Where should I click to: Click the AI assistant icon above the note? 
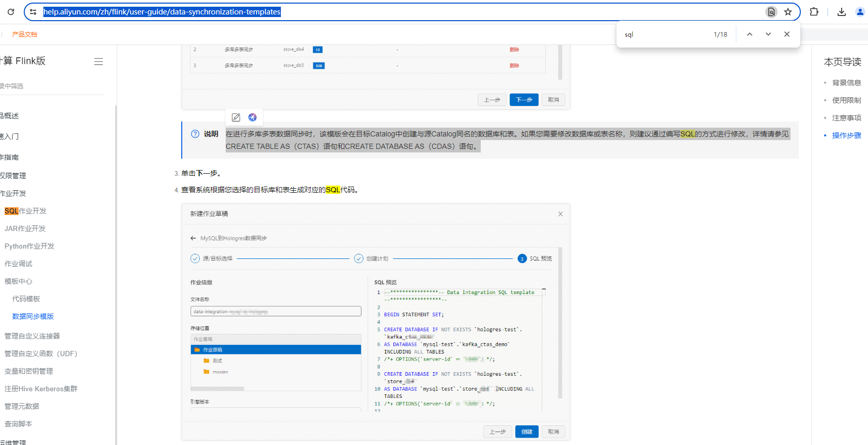pos(252,117)
